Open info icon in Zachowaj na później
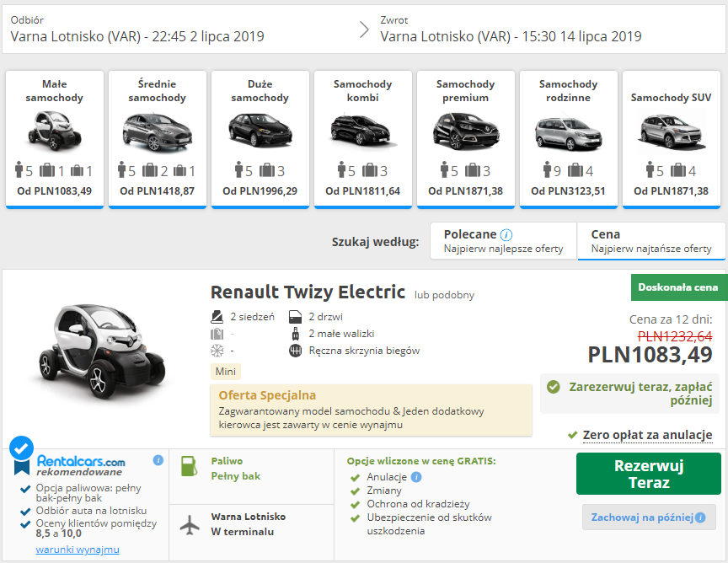 click(x=700, y=517)
